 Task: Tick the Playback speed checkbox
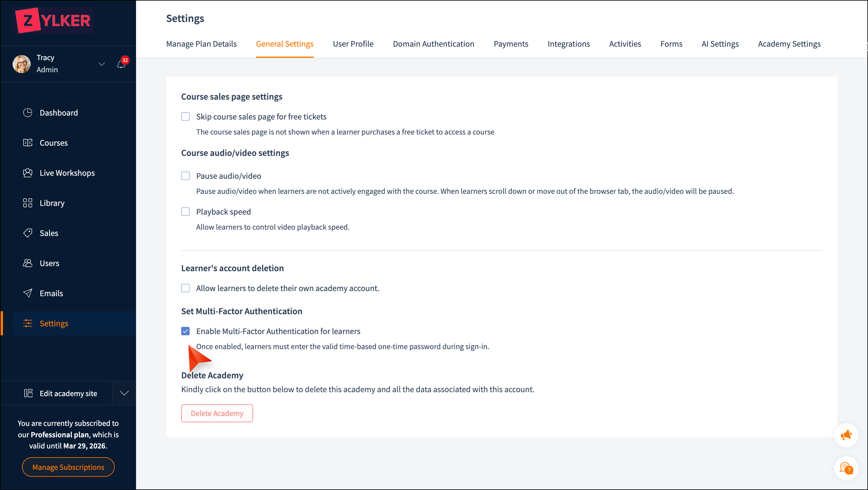click(x=185, y=212)
